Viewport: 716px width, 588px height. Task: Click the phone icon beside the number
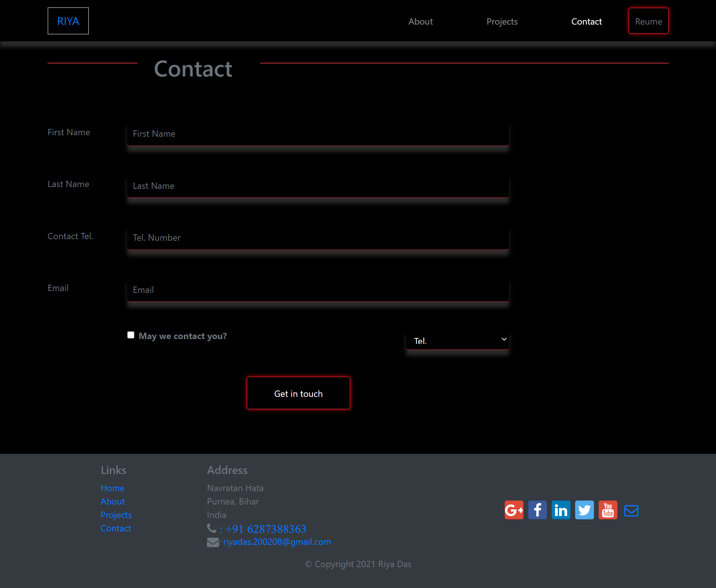211,528
